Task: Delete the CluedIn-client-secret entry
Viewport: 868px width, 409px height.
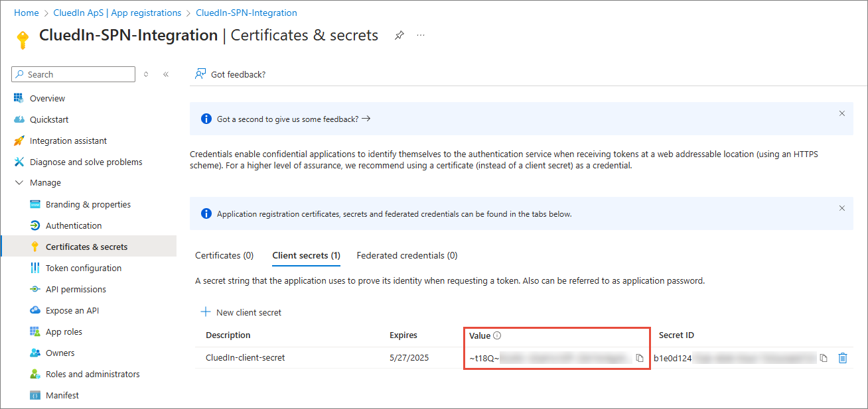Action: (x=843, y=358)
